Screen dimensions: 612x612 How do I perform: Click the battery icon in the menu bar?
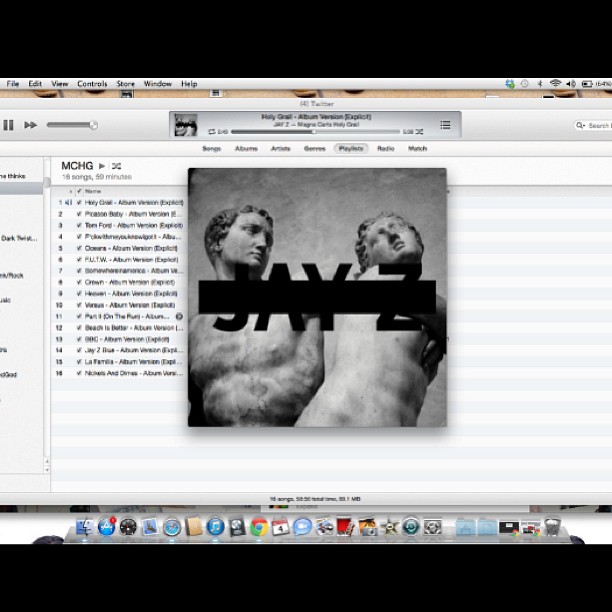pyautogui.click(x=587, y=84)
